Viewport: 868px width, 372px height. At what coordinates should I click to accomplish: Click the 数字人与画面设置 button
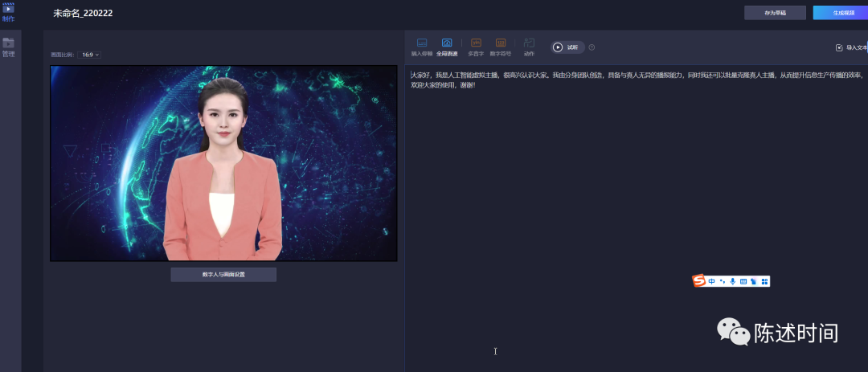coord(223,275)
